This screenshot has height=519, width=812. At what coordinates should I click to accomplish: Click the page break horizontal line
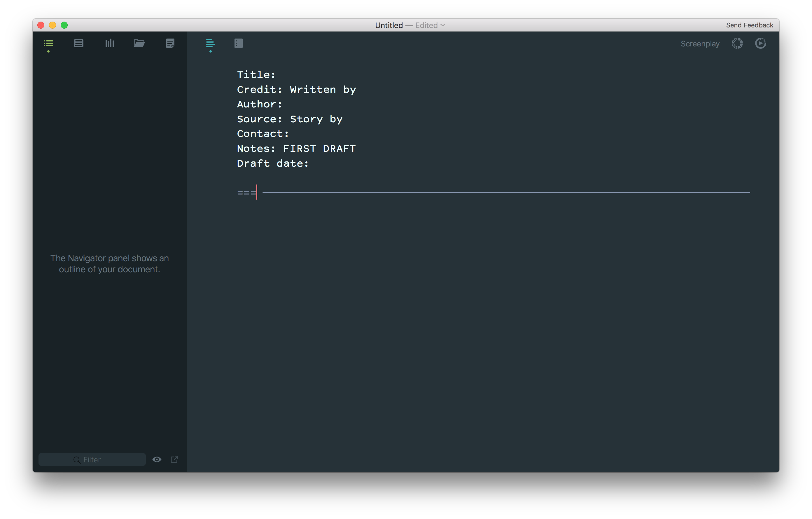coord(506,192)
